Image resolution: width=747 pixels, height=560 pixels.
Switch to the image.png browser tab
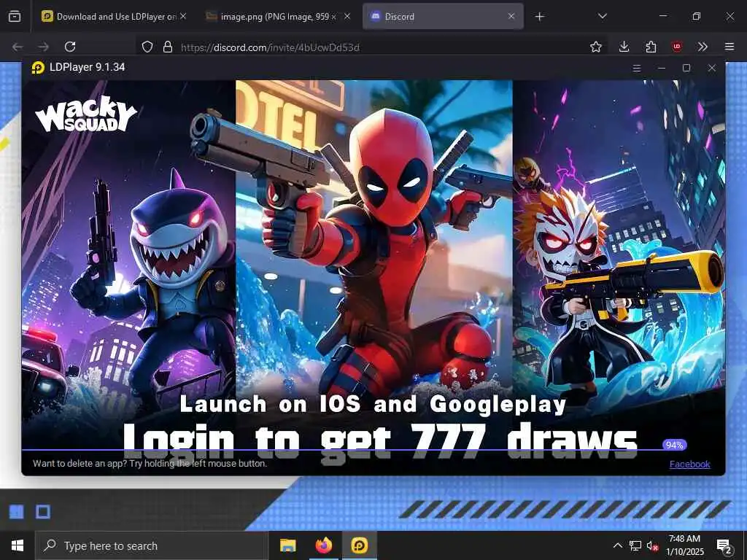click(x=278, y=17)
